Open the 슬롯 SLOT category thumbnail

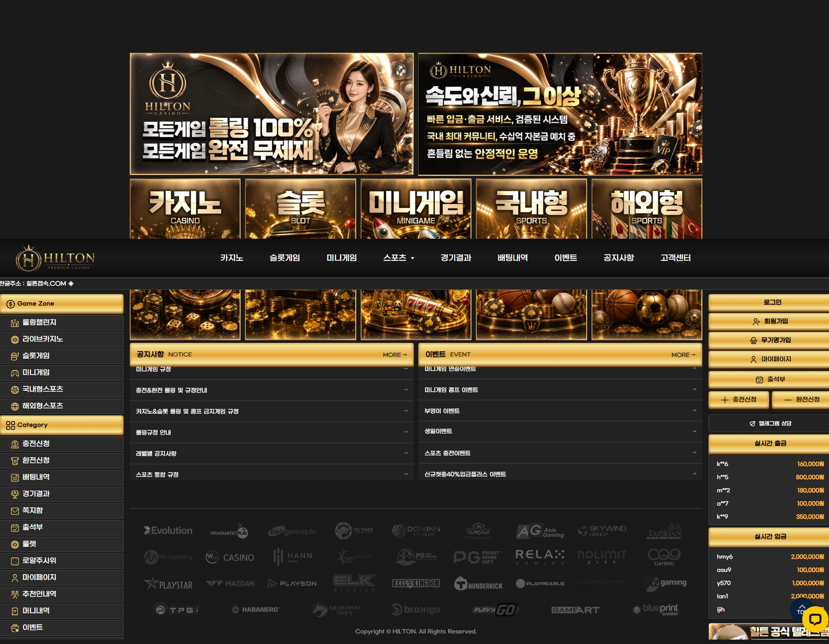(300, 209)
